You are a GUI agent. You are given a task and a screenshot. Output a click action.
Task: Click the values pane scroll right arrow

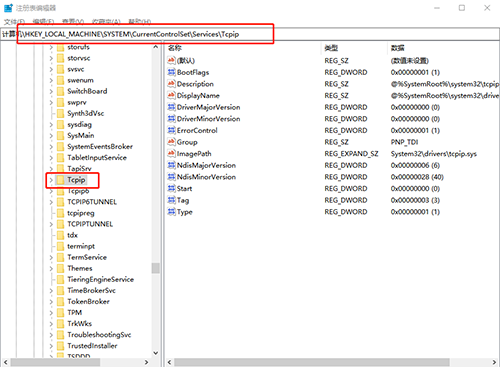[494, 362]
